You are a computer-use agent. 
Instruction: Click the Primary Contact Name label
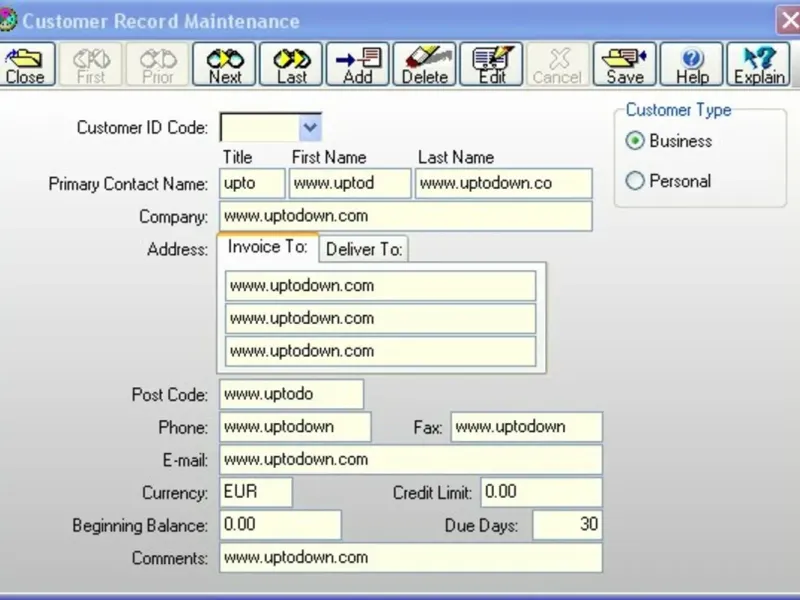(128, 184)
